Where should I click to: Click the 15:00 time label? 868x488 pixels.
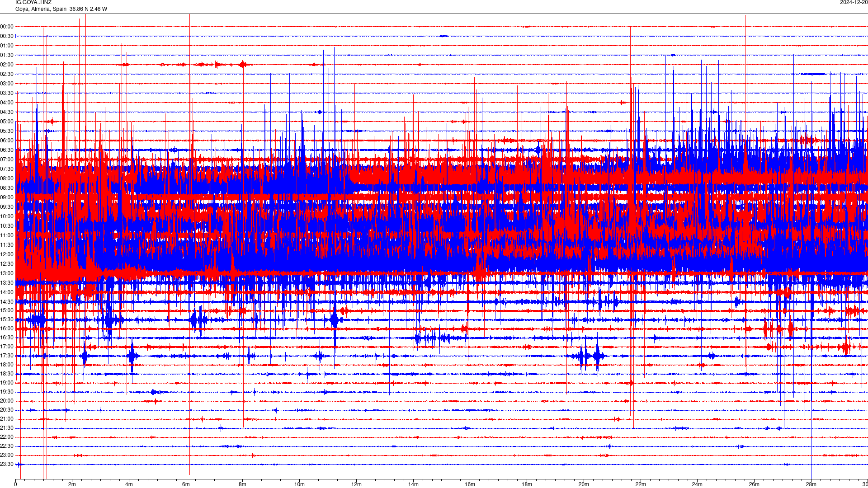[x=7, y=310]
